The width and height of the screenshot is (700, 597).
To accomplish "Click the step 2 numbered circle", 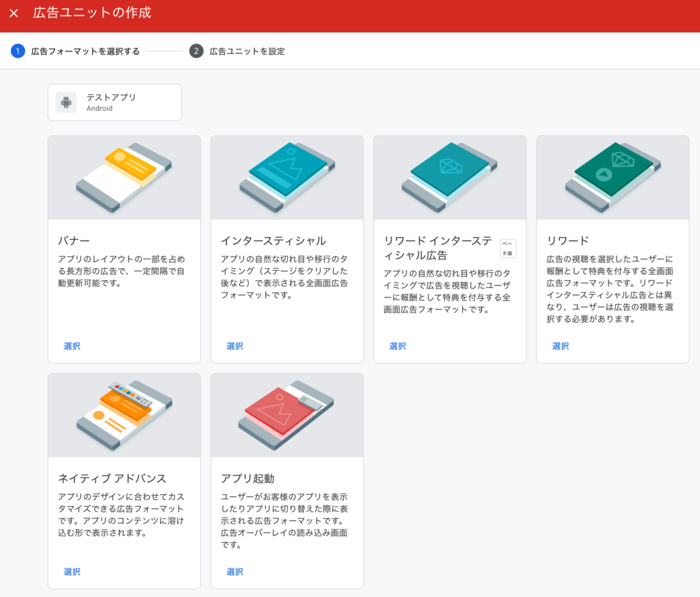I will pyautogui.click(x=196, y=51).
